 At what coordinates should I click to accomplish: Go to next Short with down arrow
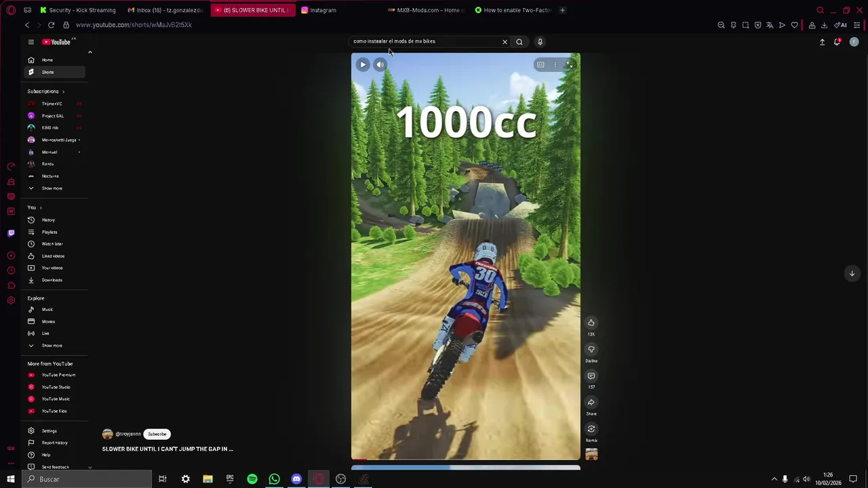(852, 273)
